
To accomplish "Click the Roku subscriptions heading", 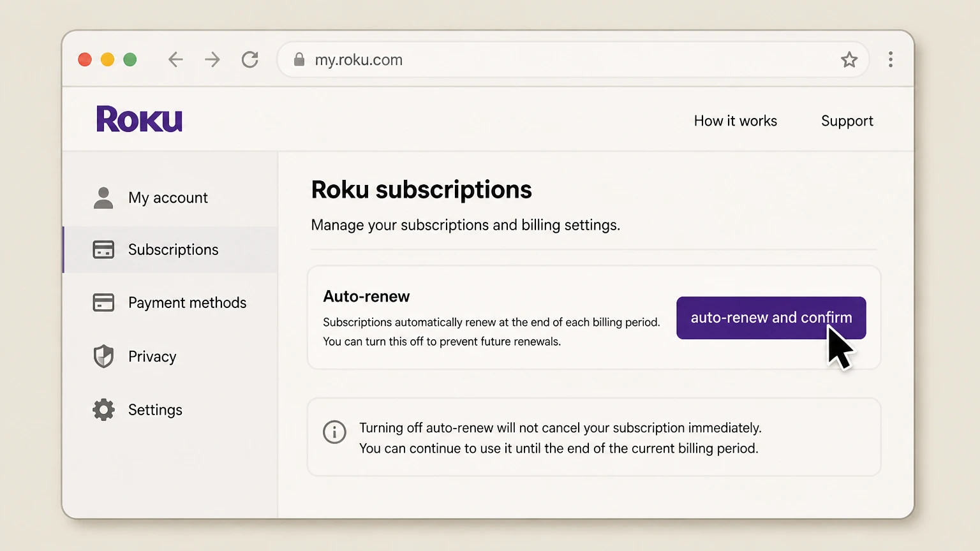I will coord(421,190).
